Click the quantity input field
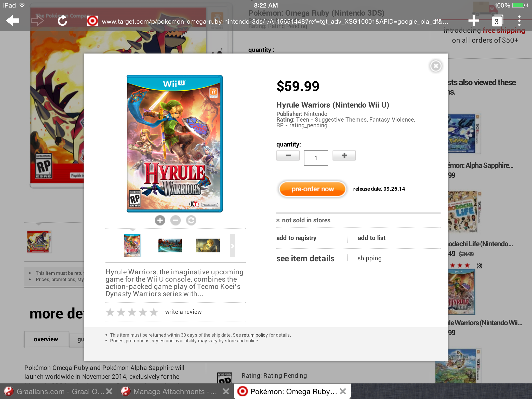The height and width of the screenshot is (399, 532). click(316, 158)
